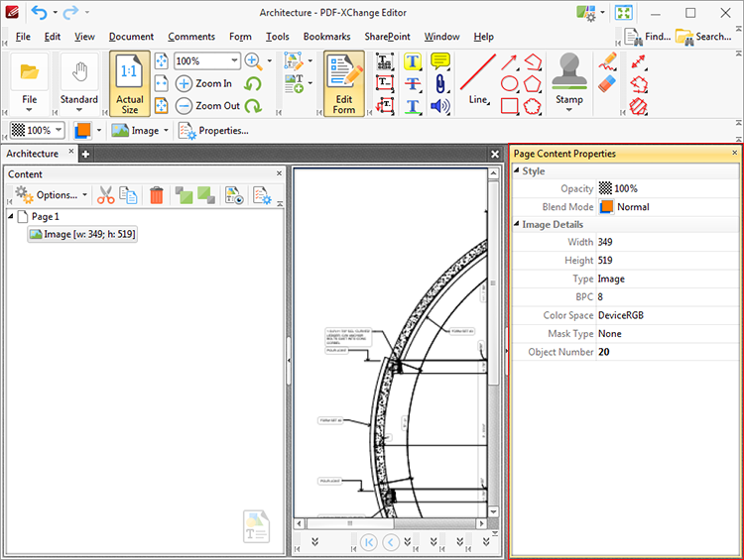Screen dimensions: 744x560
Task: Click the Blend Mode Normal swatch
Action: 606,207
